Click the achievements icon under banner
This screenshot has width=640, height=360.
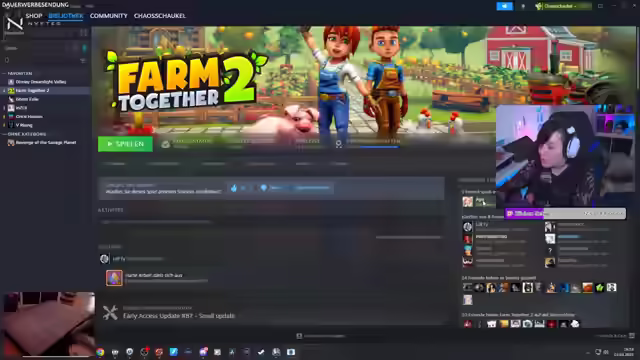[x=338, y=144]
